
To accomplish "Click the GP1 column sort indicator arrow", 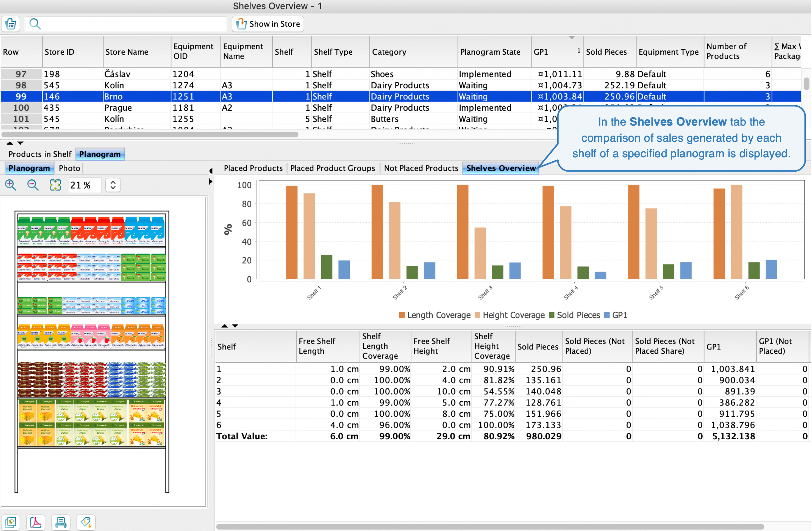I will [572, 38].
